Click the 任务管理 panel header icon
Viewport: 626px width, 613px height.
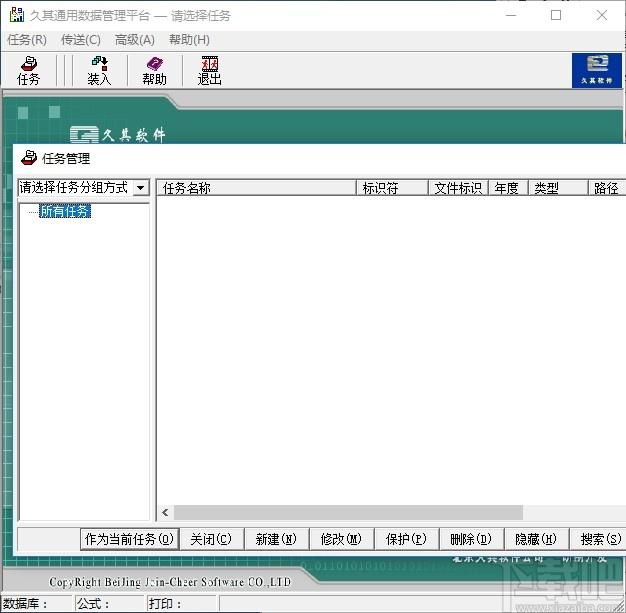tap(29, 158)
